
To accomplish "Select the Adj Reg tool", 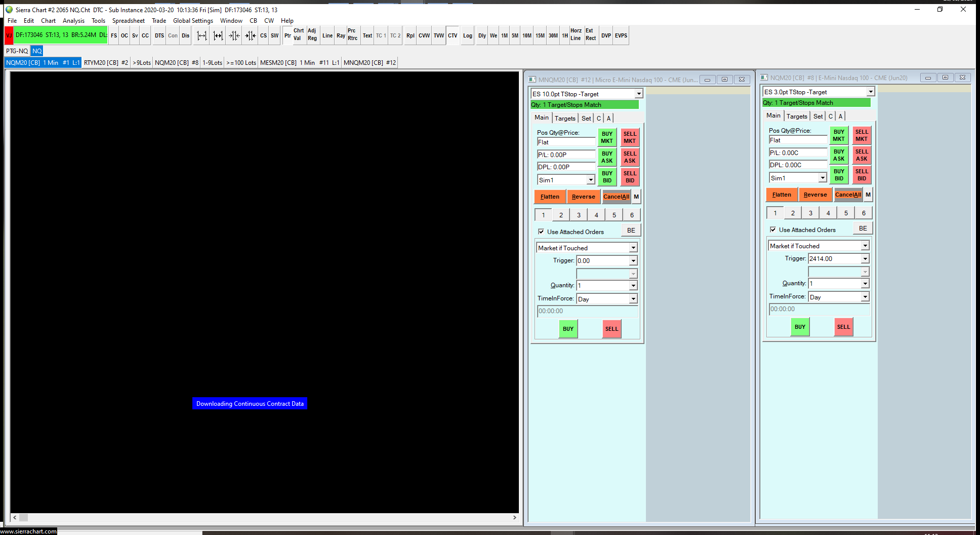I will coord(312,34).
